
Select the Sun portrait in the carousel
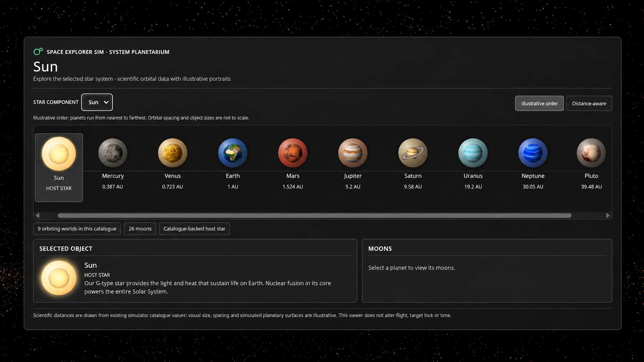[59, 154]
